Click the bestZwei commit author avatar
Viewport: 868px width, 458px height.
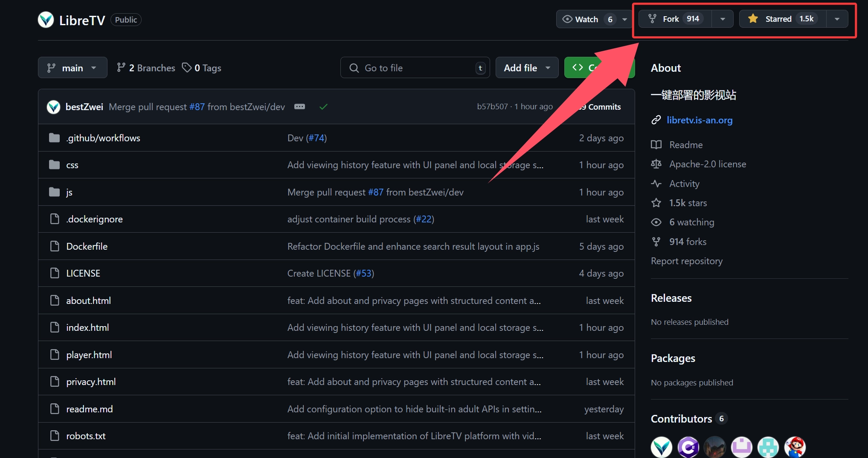[53, 107]
